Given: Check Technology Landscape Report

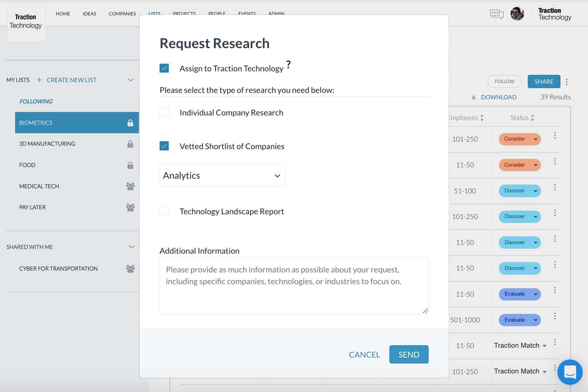Looking at the screenshot, I should [x=164, y=211].
